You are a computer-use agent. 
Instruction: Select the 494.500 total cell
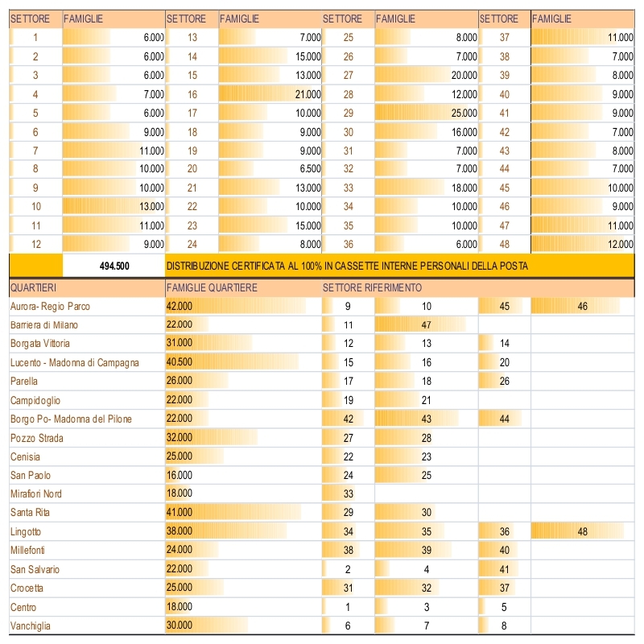[x=114, y=266]
